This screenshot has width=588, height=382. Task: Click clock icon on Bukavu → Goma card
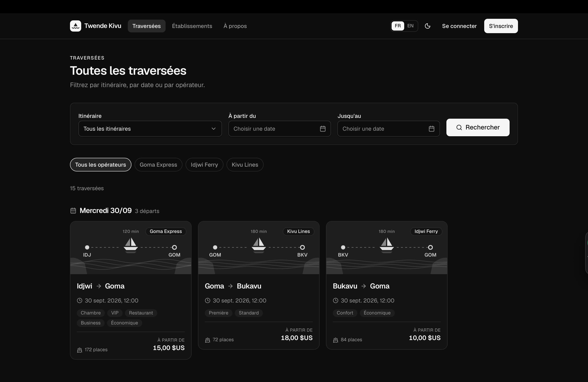(336, 300)
